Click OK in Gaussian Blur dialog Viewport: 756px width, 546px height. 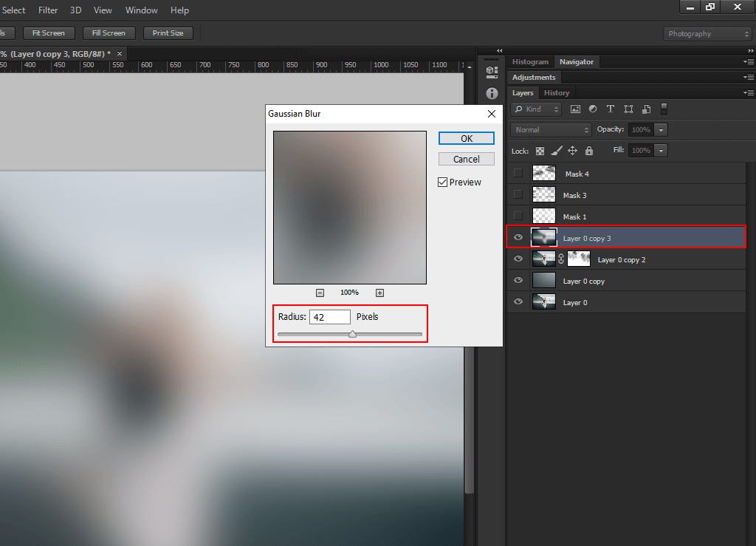[467, 138]
